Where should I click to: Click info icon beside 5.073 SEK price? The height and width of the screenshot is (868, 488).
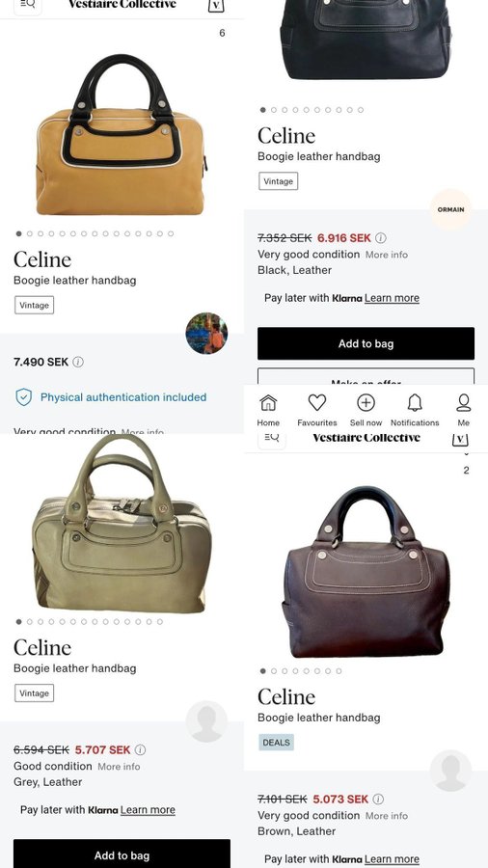(x=378, y=800)
